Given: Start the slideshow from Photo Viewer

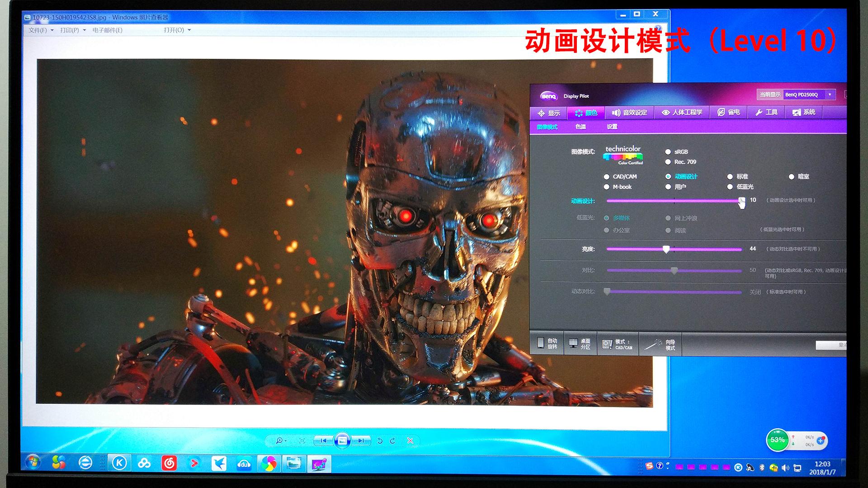Looking at the screenshot, I should pos(342,441).
